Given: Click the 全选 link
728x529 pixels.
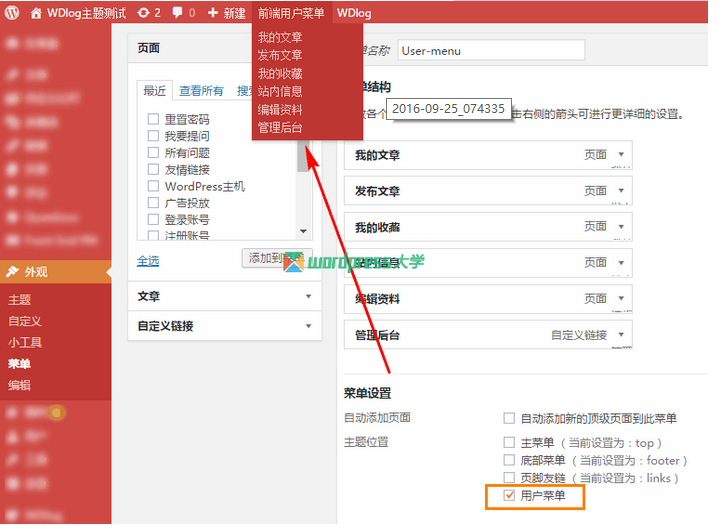Looking at the screenshot, I should [x=148, y=261].
